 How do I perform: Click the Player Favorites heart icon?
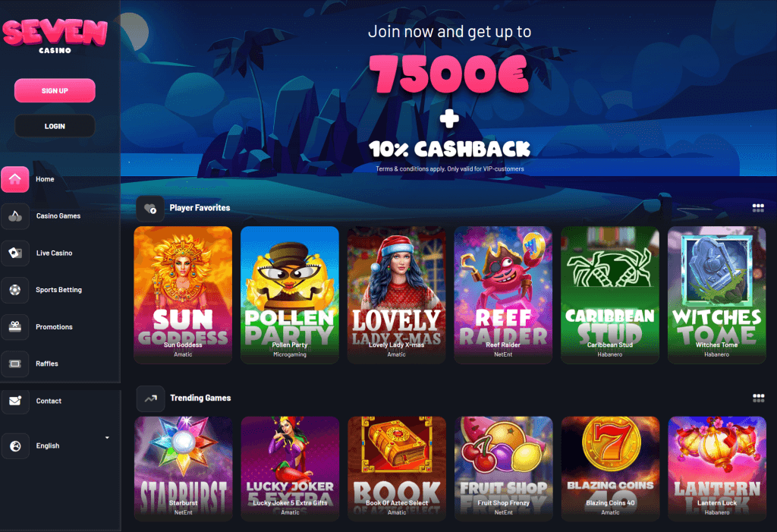[150, 208]
